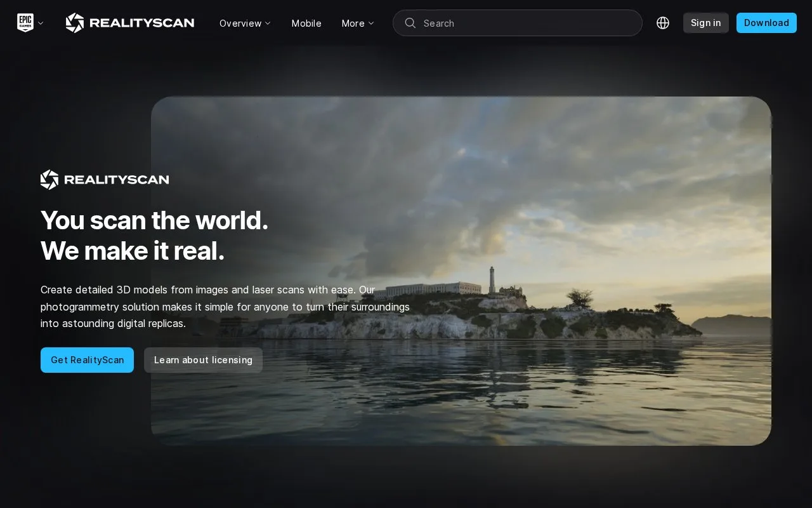
Task: Open the RealityScan logo in the navbar
Action: pos(130,23)
